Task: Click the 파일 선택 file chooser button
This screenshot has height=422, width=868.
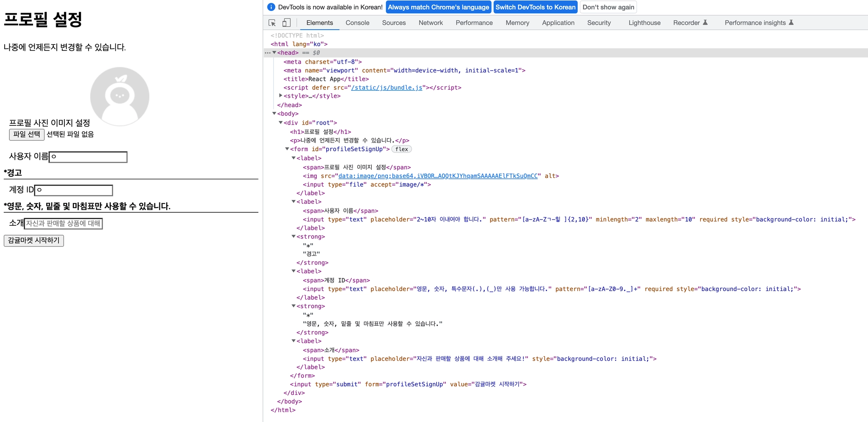Action: coord(27,134)
